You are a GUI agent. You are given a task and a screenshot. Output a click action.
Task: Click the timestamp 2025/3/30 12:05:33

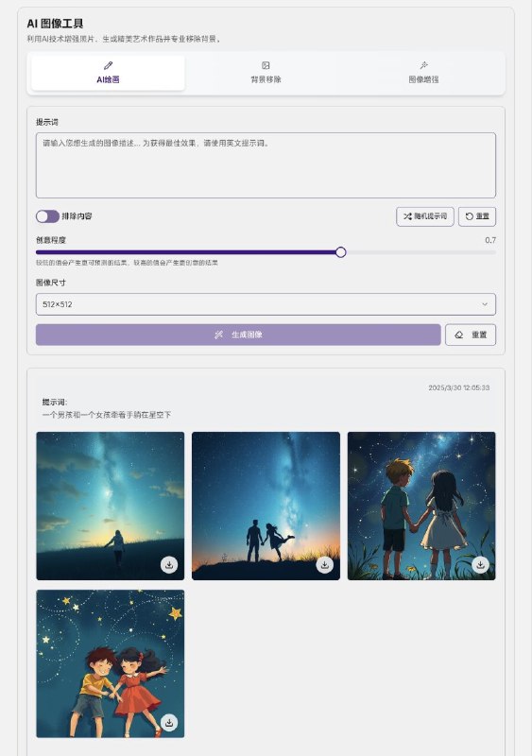(x=458, y=387)
